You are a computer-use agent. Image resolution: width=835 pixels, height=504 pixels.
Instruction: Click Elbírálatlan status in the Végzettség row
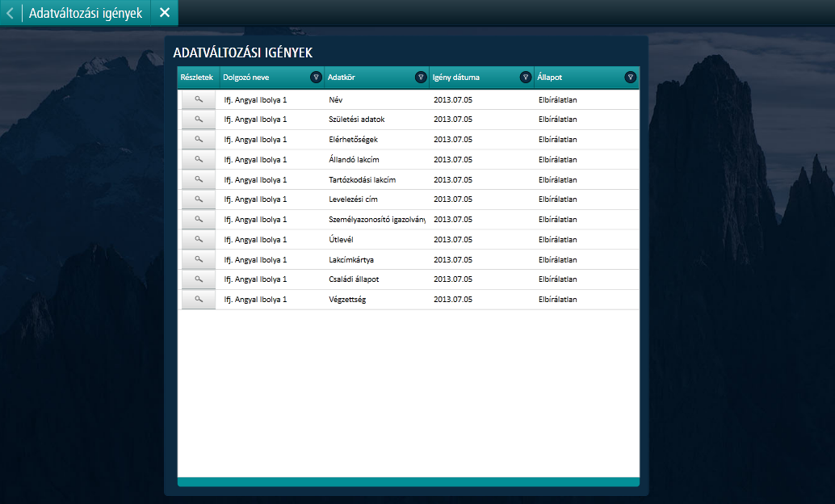click(557, 300)
